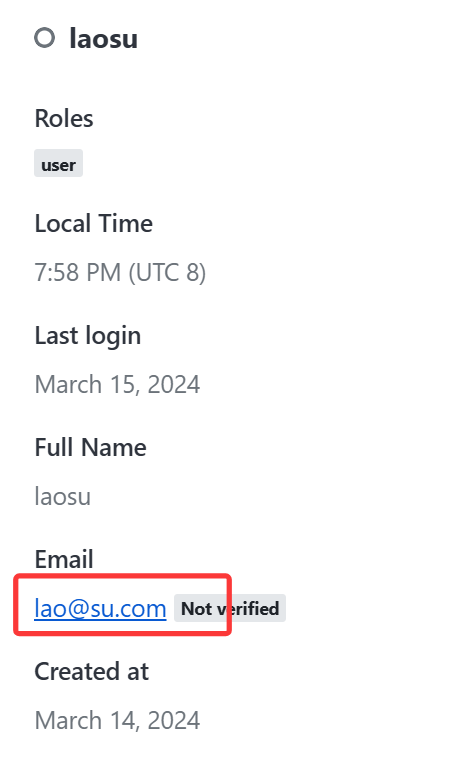
Task: Click the Full Name label
Action: (x=90, y=447)
